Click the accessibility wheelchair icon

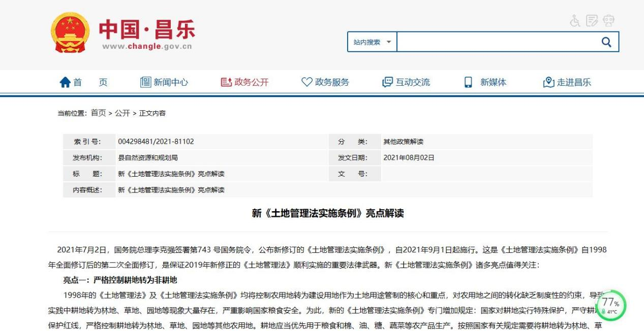576,21
